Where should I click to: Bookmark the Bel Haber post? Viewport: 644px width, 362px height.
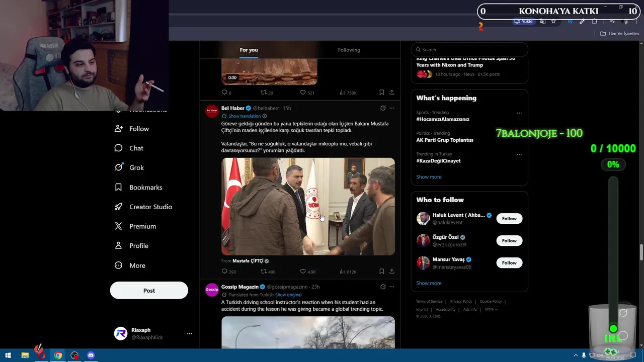coord(381,271)
